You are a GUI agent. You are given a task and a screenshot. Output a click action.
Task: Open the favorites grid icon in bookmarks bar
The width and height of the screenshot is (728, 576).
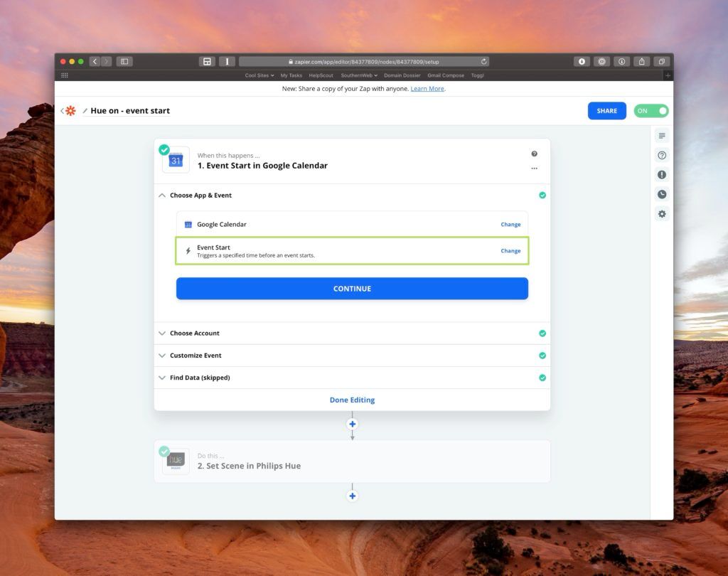(x=65, y=75)
